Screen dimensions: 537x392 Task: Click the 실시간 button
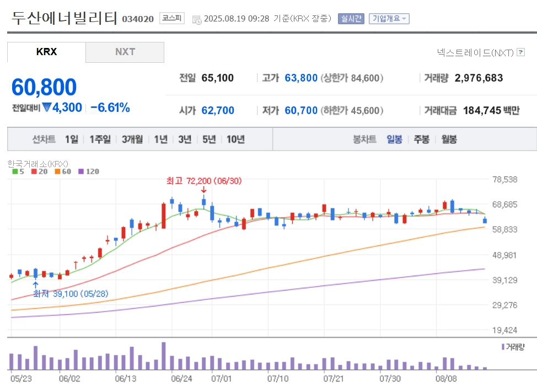coord(351,19)
